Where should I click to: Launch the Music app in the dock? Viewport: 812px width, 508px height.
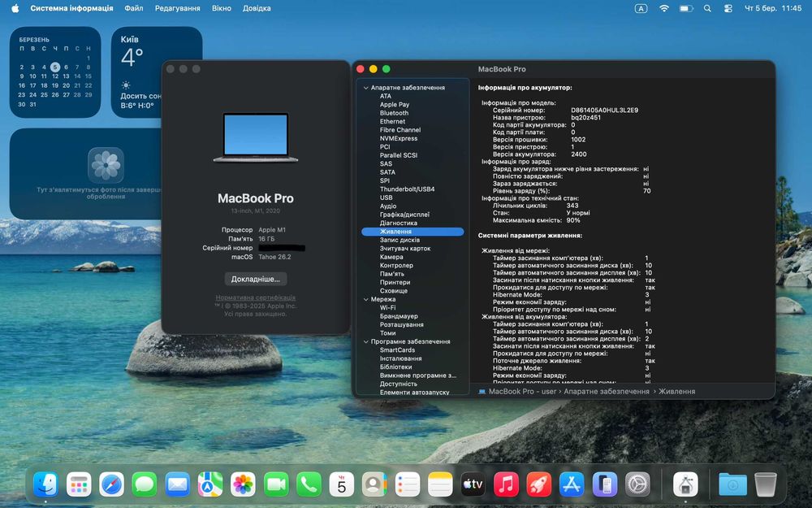coord(506,484)
